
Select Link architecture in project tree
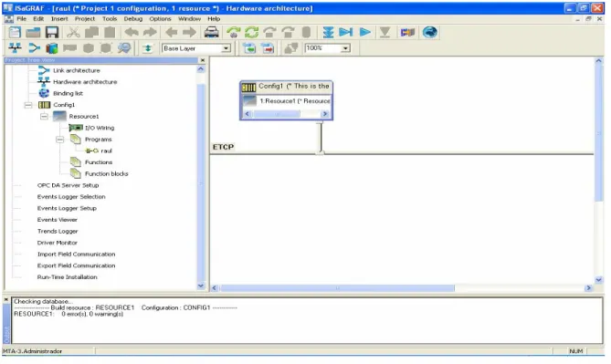point(77,70)
